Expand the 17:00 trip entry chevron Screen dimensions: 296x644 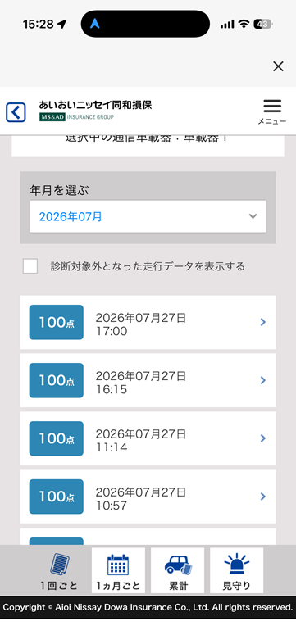(263, 323)
